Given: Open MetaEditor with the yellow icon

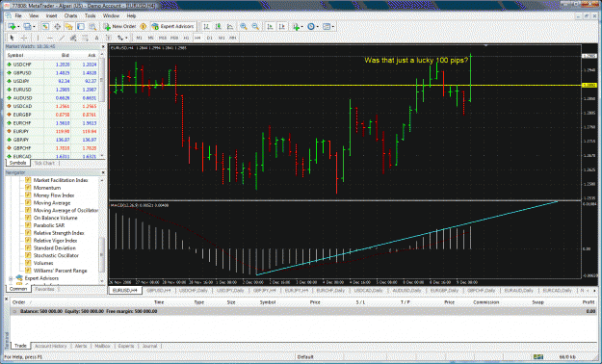Looking at the screenshot, I should 144,27.
